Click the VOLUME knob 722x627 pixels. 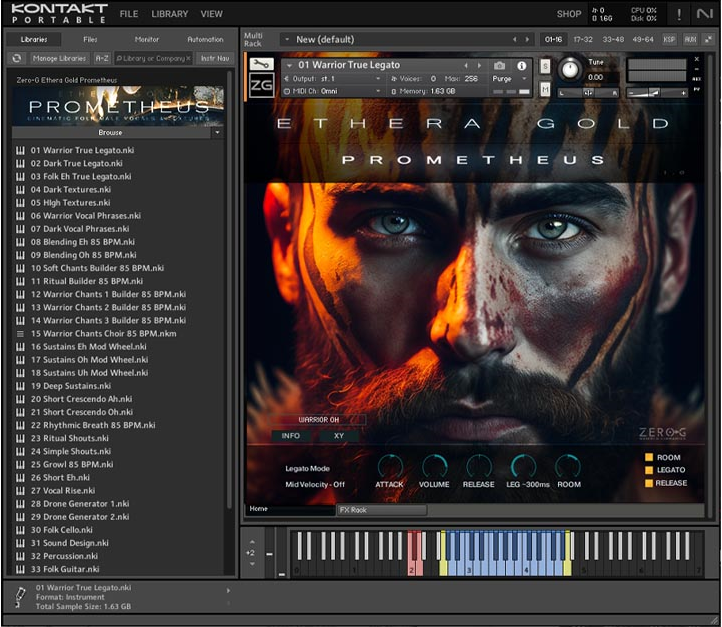434,466
